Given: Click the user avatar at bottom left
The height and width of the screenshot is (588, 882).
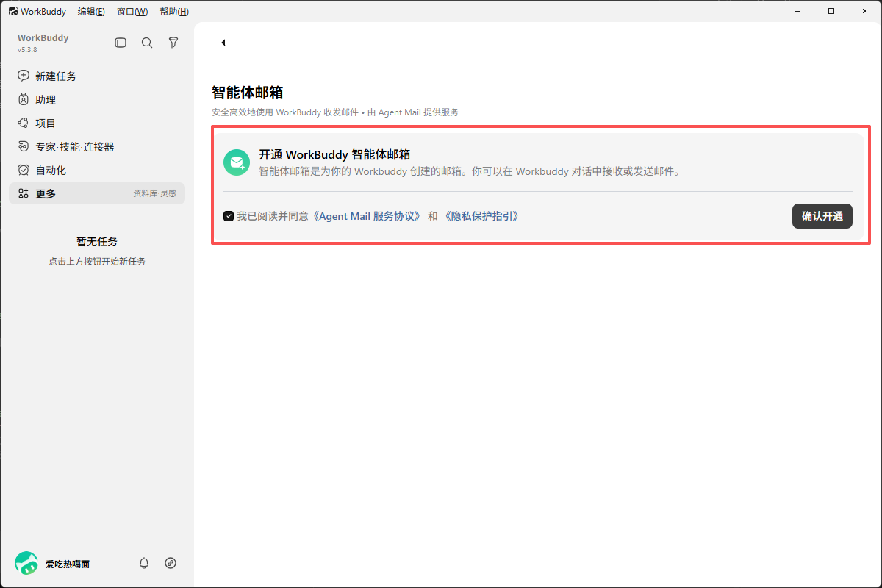Looking at the screenshot, I should click(26, 563).
